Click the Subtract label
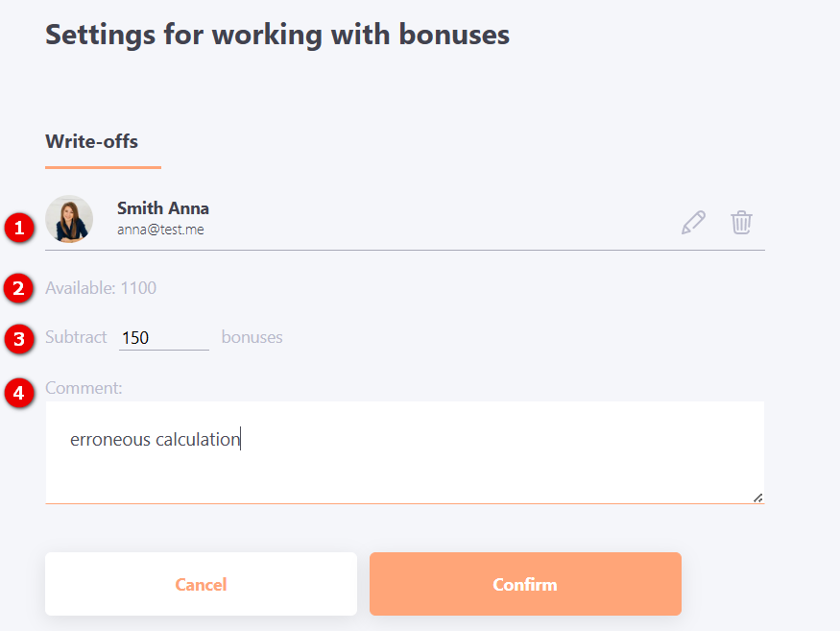Viewport: 840px width, 631px height. (x=76, y=338)
